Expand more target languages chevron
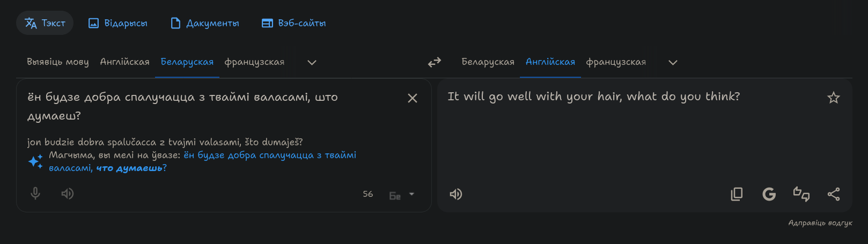This screenshot has height=244, width=868. [x=673, y=62]
